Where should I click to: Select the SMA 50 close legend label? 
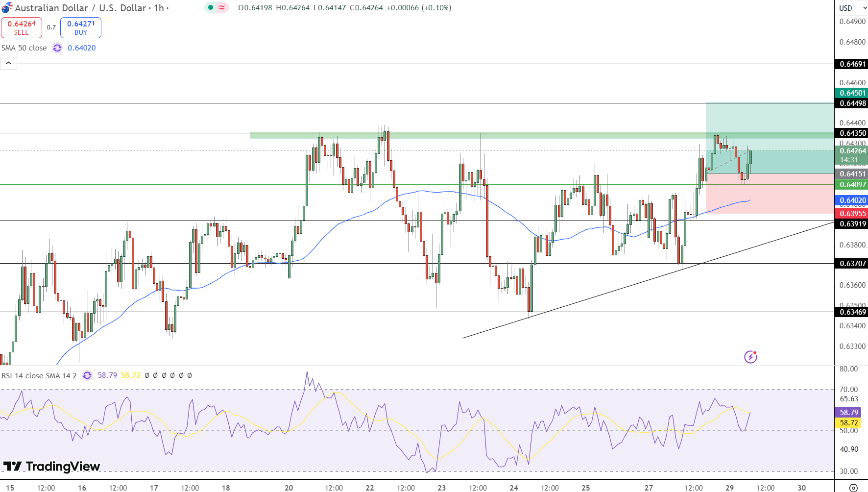pyautogui.click(x=24, y=48)
